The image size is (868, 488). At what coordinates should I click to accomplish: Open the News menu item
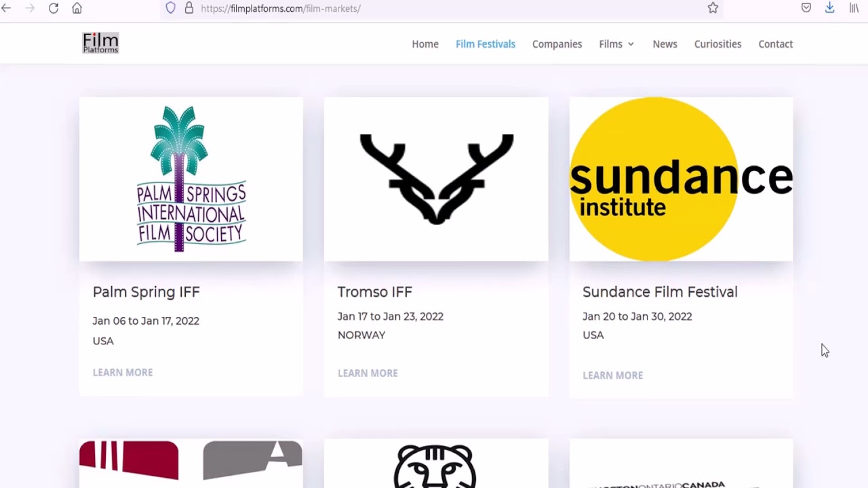665,44
